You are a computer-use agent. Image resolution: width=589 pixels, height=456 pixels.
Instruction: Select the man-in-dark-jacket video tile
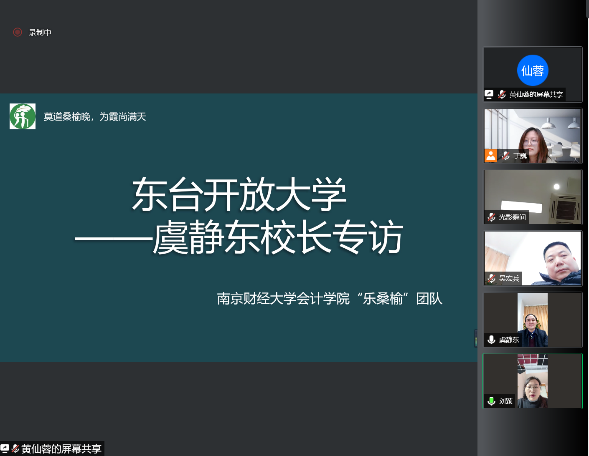tap(532, 258)
